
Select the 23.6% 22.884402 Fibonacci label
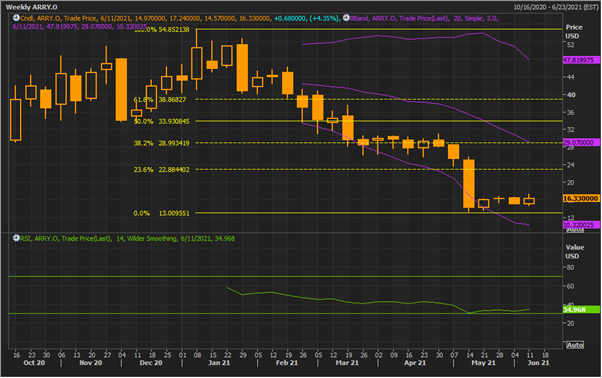161,169
